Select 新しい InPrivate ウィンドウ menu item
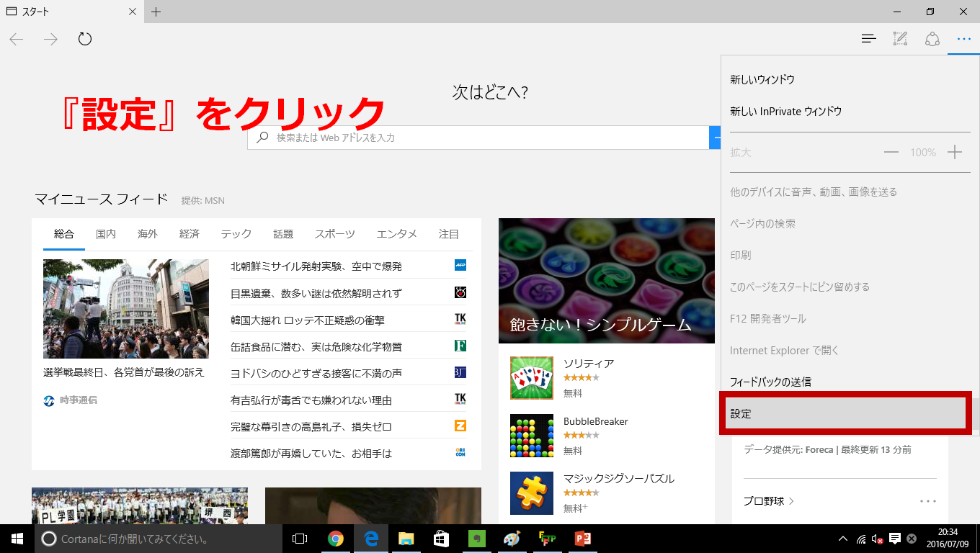 [850, 111]
